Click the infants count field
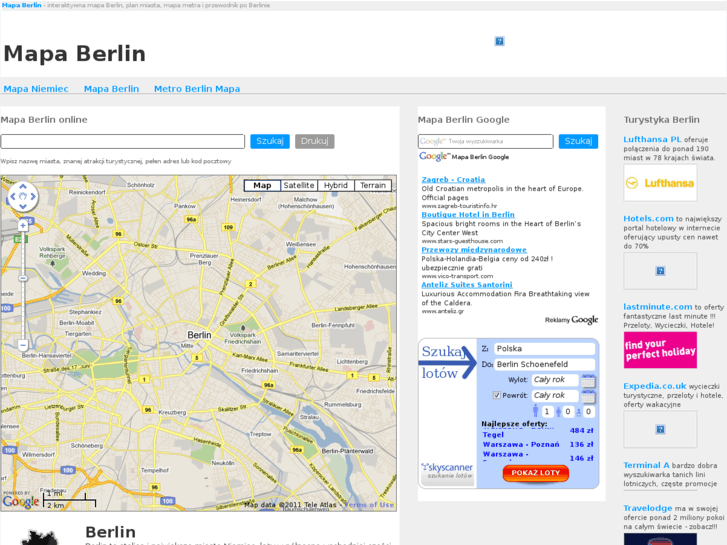Viewport: 727px width, 545px height. [588, 411]
